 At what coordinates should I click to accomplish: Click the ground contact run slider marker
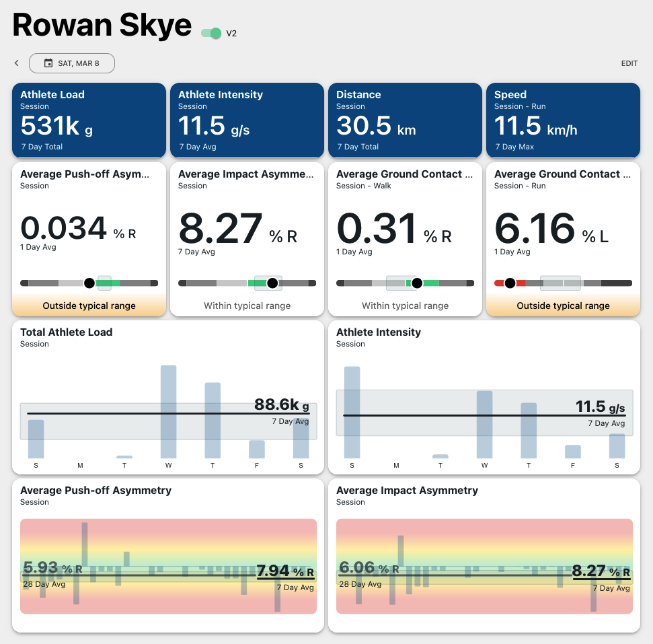(510, 283)
